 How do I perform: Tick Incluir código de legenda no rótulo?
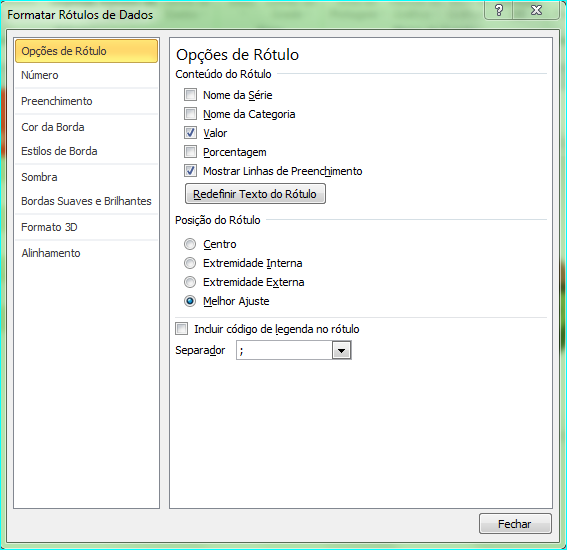pyautogui.click(x=182, y=329)
